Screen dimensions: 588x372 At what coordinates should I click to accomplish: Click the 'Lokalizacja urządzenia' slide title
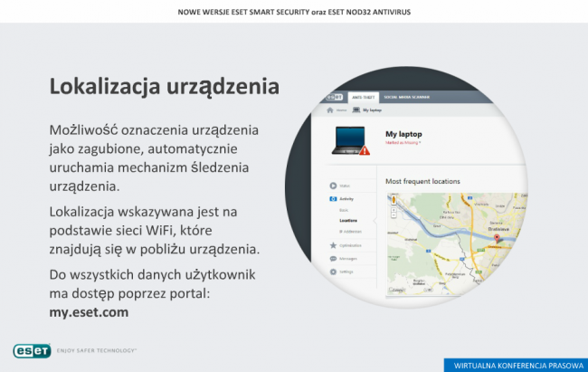(165, 87)
